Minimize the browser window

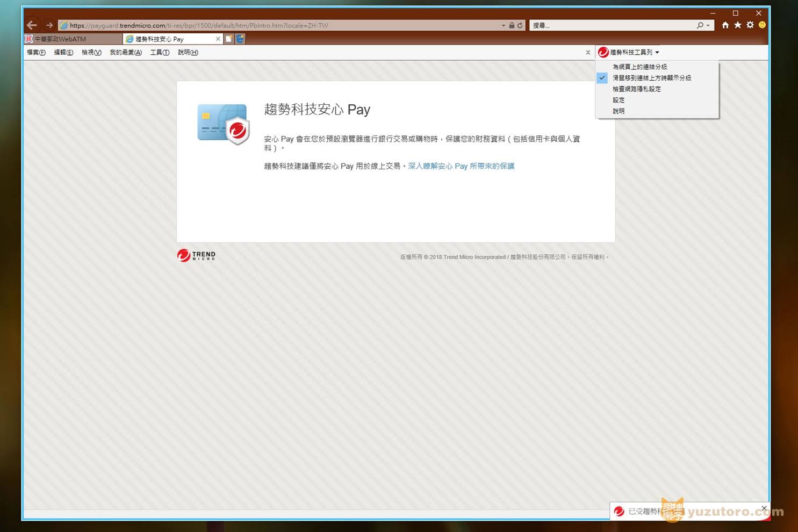click(x=713, y=13)
